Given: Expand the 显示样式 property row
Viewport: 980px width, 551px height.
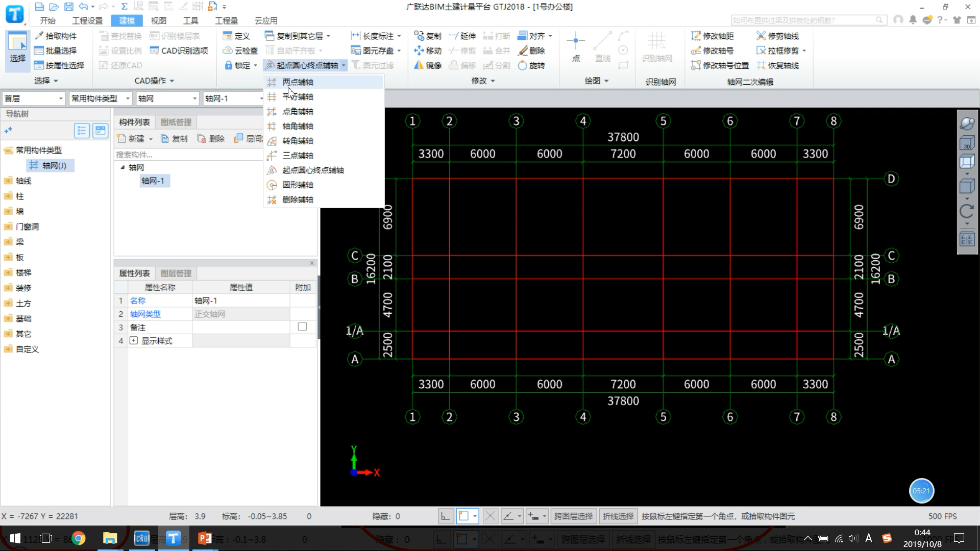Looking at the screenshot, I should point(134,340).
